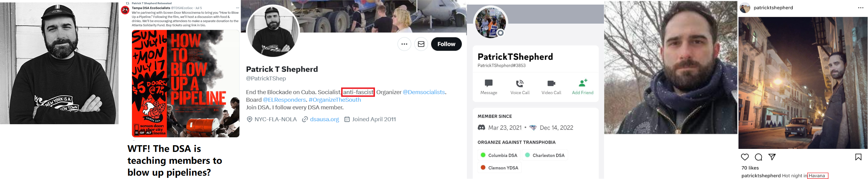Image resolution: width=868 pixels, height=179 pixels.
Task: Click the Add Friend icon
Action: (583, 83)
